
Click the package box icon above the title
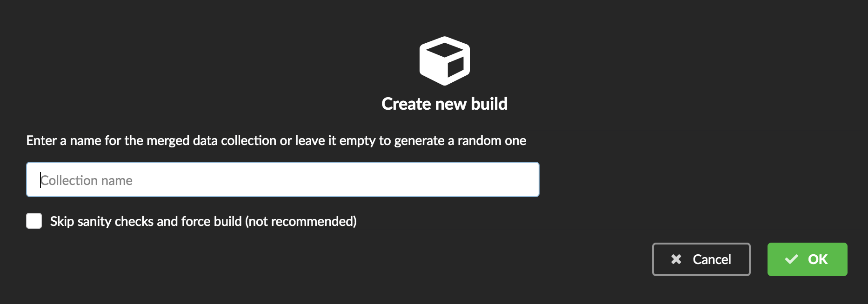[444, 61]
